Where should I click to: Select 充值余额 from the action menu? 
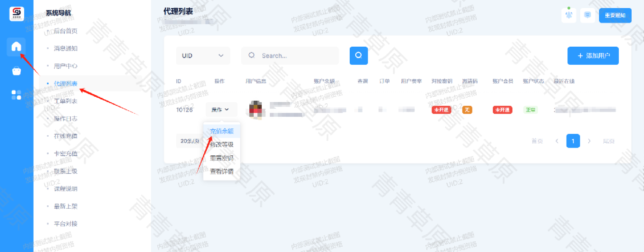click(x=221, y=131)
